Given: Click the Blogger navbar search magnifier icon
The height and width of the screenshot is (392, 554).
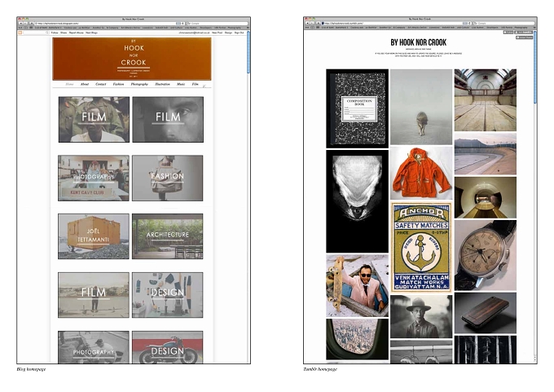Looking at the screenshot, I should pos(47,33).
